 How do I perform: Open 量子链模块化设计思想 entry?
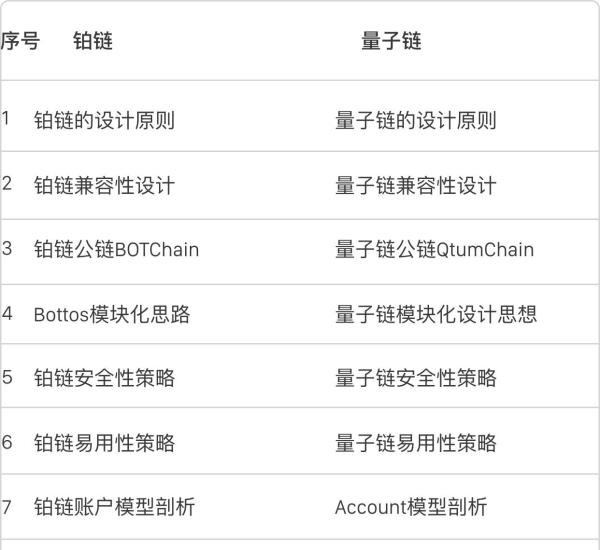(436, 315)
